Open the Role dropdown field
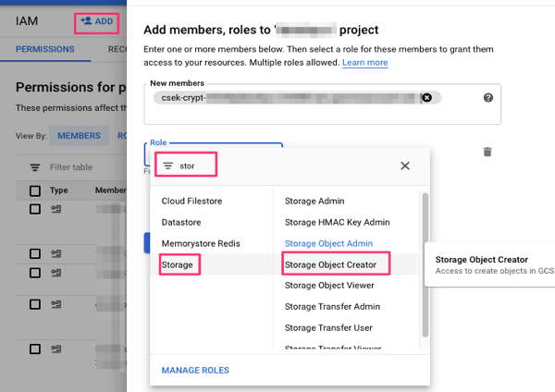 click(213, 148)
